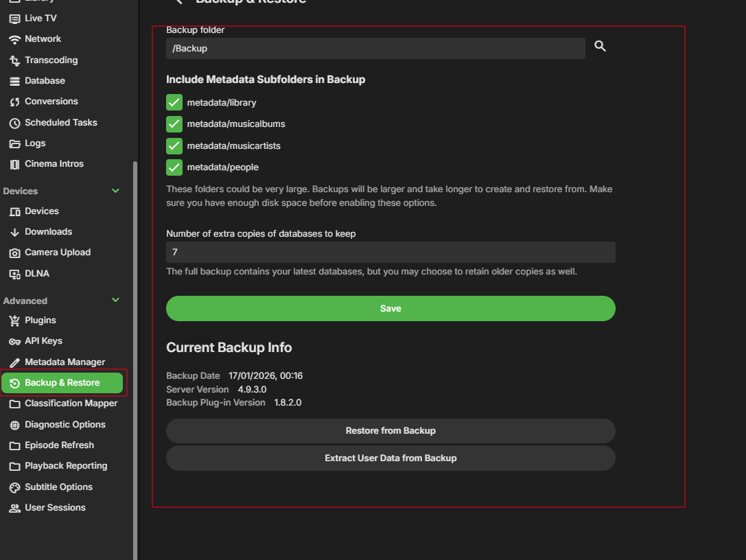
Task: Click the API Keys key icon
Action: point(14,341)
